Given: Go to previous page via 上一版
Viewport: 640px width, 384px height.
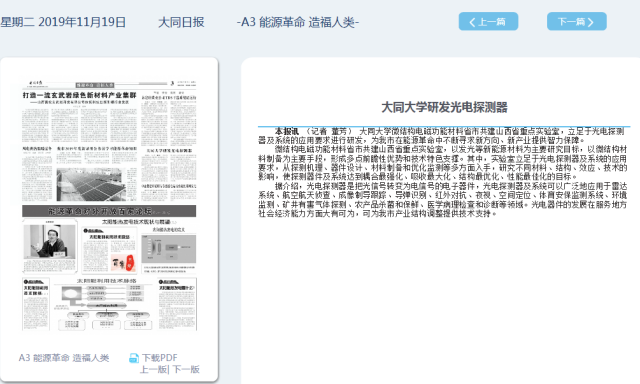Looking at the screenshot, I should [153, 369].
